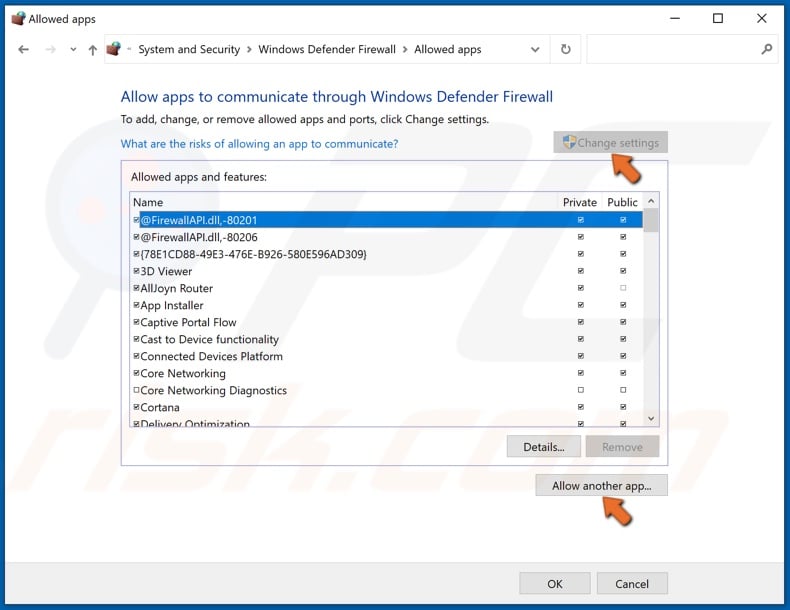Enable Private for Core Networking Diagnostics

click(x=581, y=390)
